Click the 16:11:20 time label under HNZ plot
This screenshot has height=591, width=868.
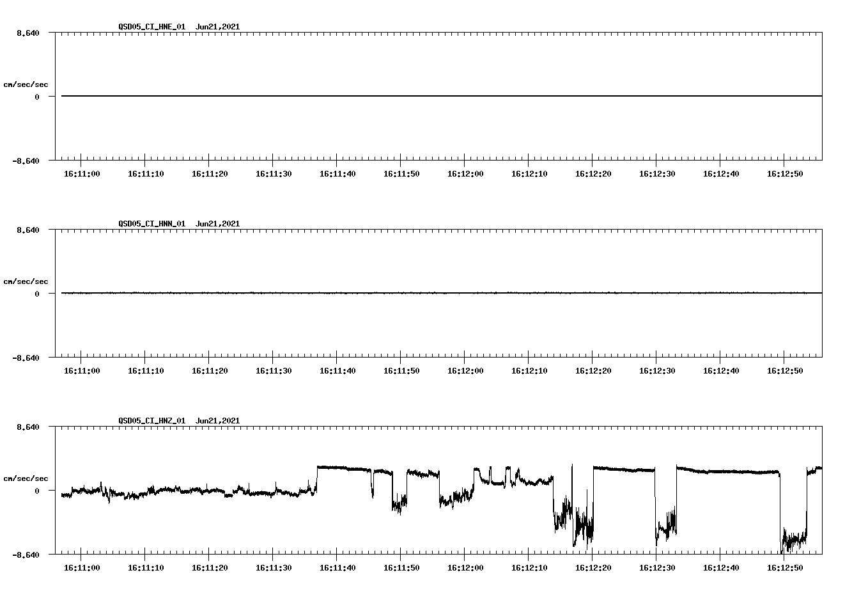[210, 568]
